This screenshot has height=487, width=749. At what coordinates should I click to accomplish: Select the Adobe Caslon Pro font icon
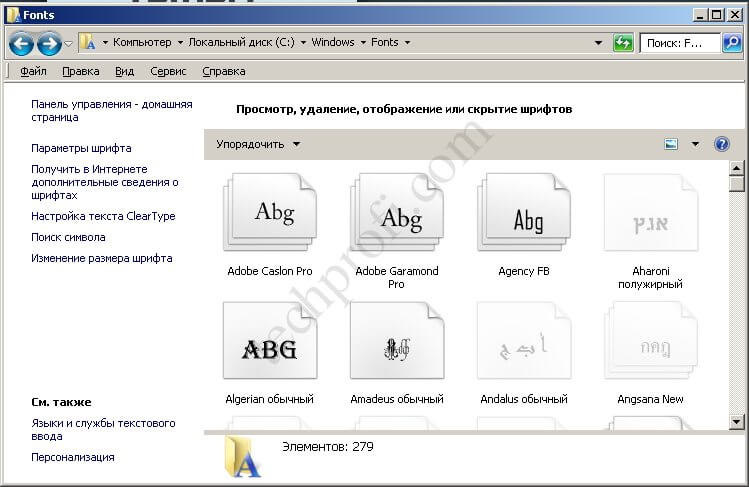coord(270,213)
